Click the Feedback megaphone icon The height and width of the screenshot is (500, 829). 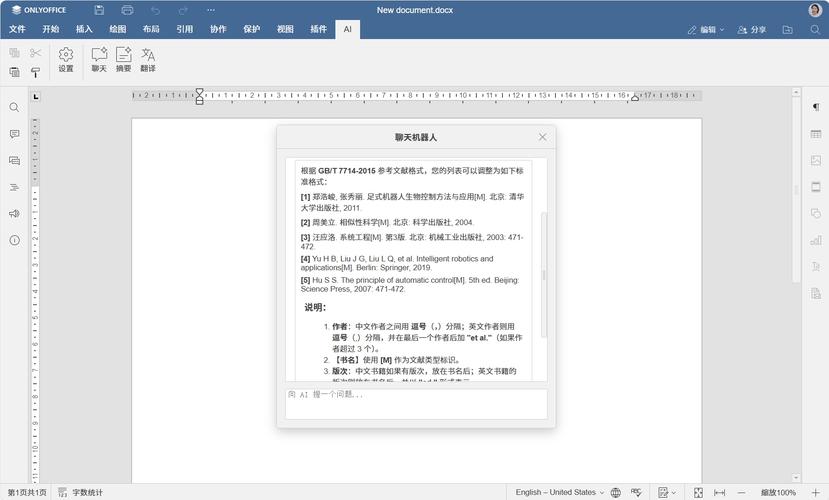tap(14, 214)
